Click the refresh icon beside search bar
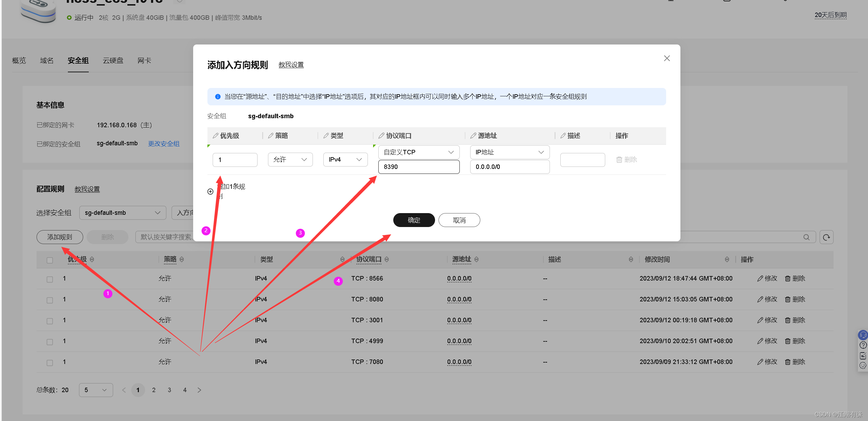Screen dimensions: 868x421 (826, 237)
